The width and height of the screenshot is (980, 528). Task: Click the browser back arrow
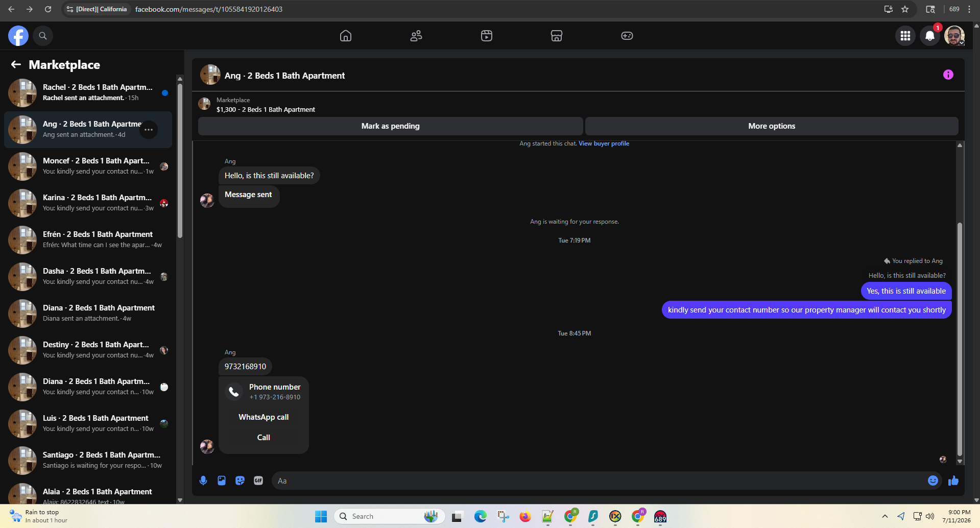tap(11, 9)
